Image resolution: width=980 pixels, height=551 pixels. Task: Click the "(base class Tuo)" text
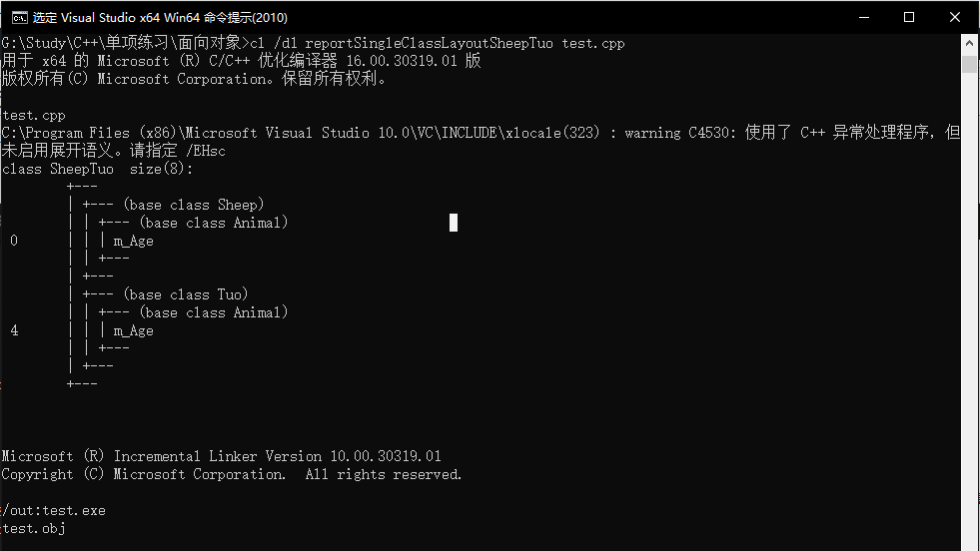[x=186, y=294]
